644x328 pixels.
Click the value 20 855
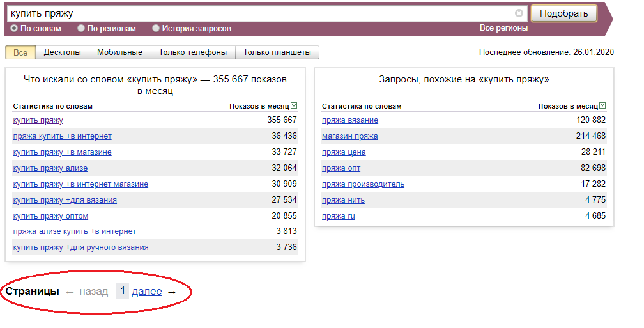pyautogui.click(x=284, y=216)
